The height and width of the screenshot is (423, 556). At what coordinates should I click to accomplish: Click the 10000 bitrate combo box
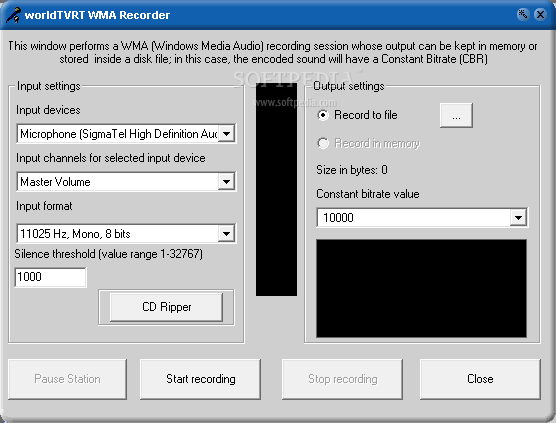[x=422, y=217]
